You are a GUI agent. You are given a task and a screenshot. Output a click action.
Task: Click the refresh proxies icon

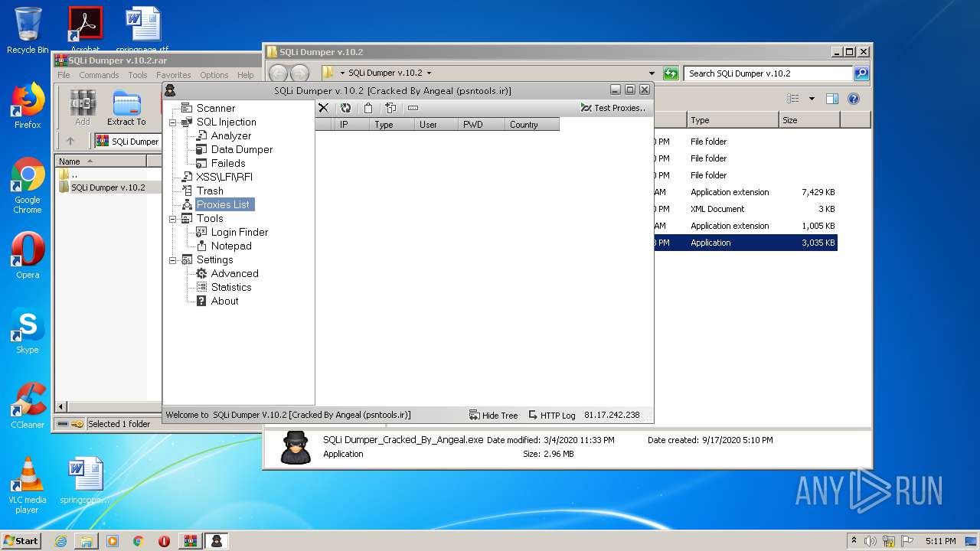[346, 108]
